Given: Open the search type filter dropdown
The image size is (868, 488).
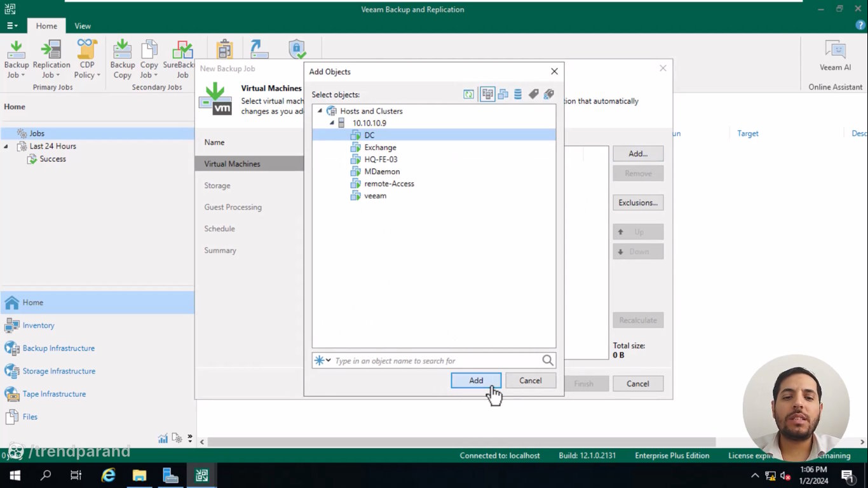Looking at the screenshot, I should point(323,360).
